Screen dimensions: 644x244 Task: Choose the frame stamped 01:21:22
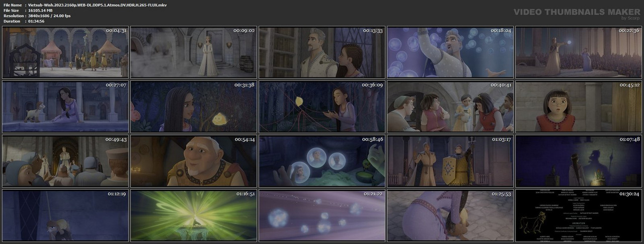321,215
